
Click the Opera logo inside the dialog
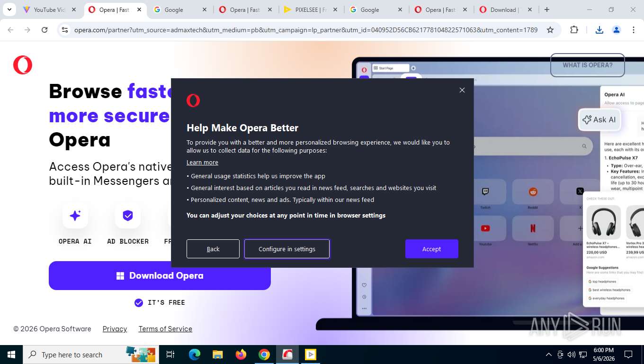click(193, 100)
